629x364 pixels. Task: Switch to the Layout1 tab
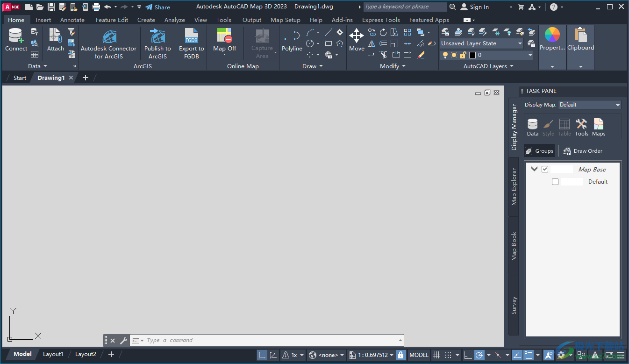(x=53, y=354)
